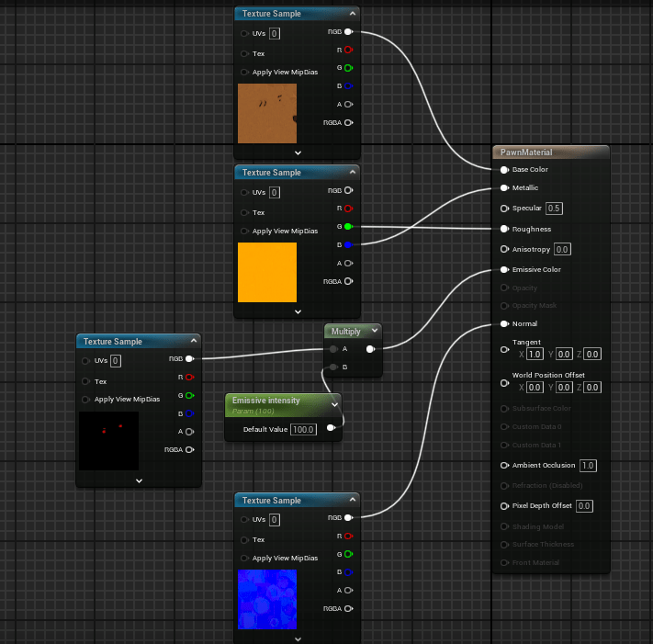Image resolution: width=653 pixels, height=644 pixels.
Task: Click the green G output pin of the solid orange texture node
Action: 348,226
